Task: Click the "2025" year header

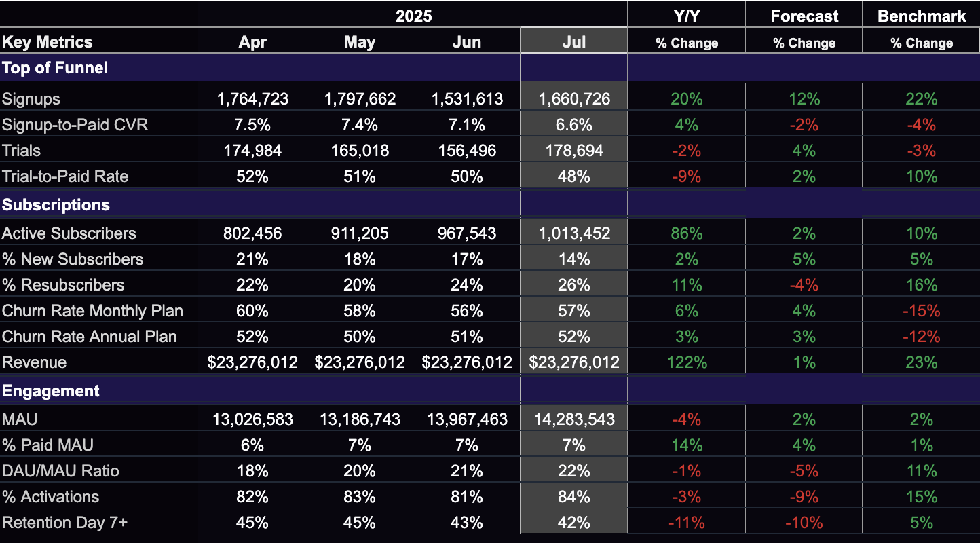Action: tap(414, 16)
